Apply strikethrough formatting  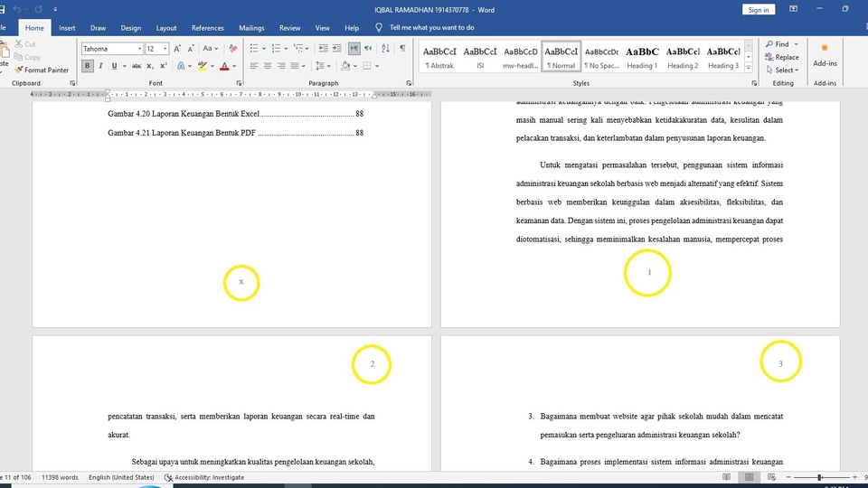(137, 66)
